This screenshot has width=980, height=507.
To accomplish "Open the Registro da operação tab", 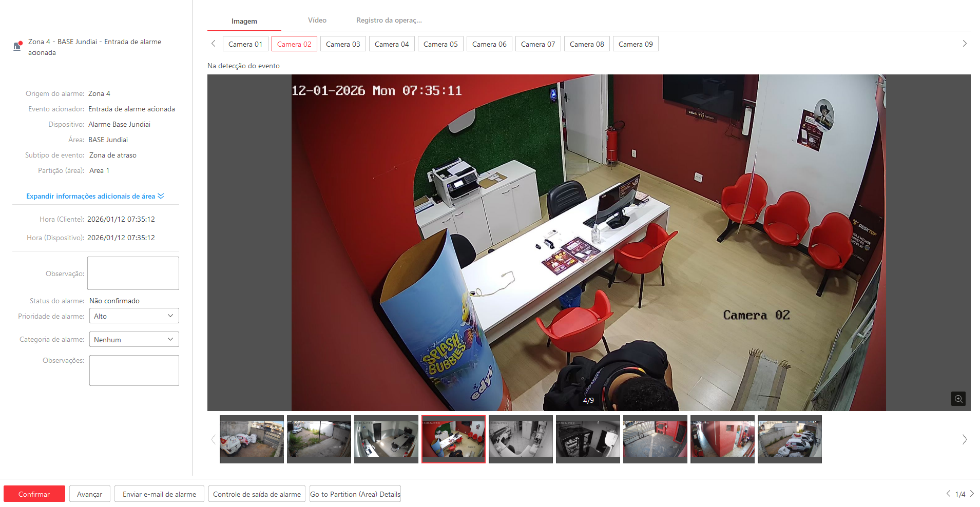I will [389, 21].
